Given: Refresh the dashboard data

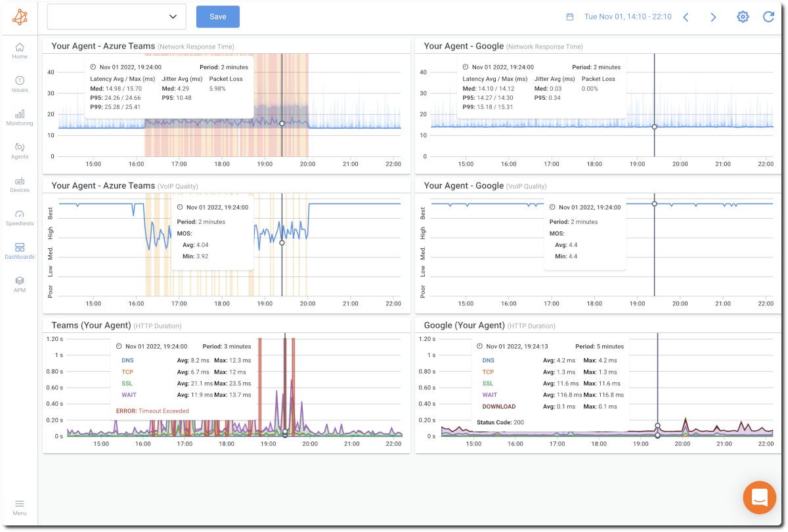Looking at the screenshot, I should coord(768,16).
